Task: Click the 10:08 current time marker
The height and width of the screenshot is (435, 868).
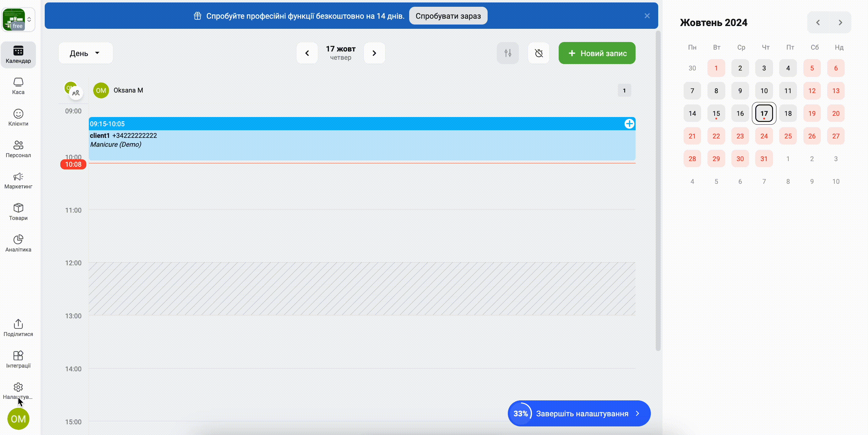Action: [x=73, y=165]
